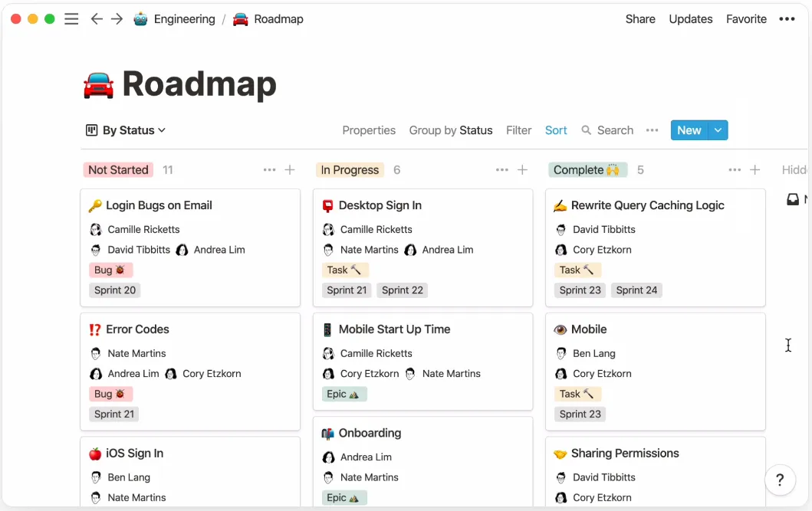The image size is (812, 511).
Task: Click the Task tag on Desktop Sign In
Action: pos(344,270)
